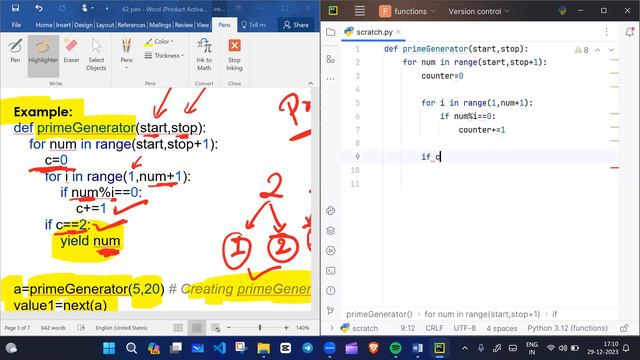Open Structure tool window icon
The width and height of the screenshot is (640, 360).
pos(331,59)
